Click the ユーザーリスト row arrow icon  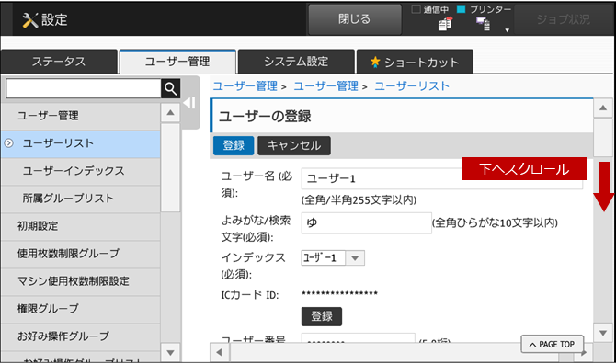[x=8, y=143]
